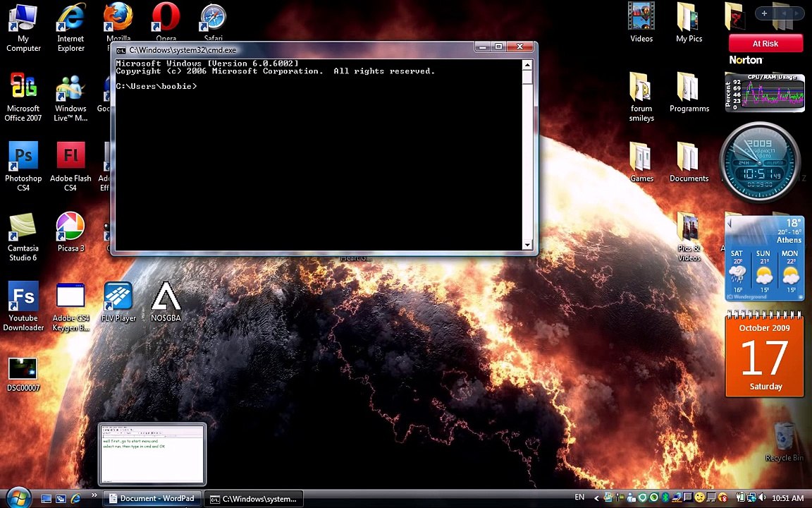Click the sidebar add gadget plus button
The height and width of the screenshot is (508, 812).
(x=764, y=13)
